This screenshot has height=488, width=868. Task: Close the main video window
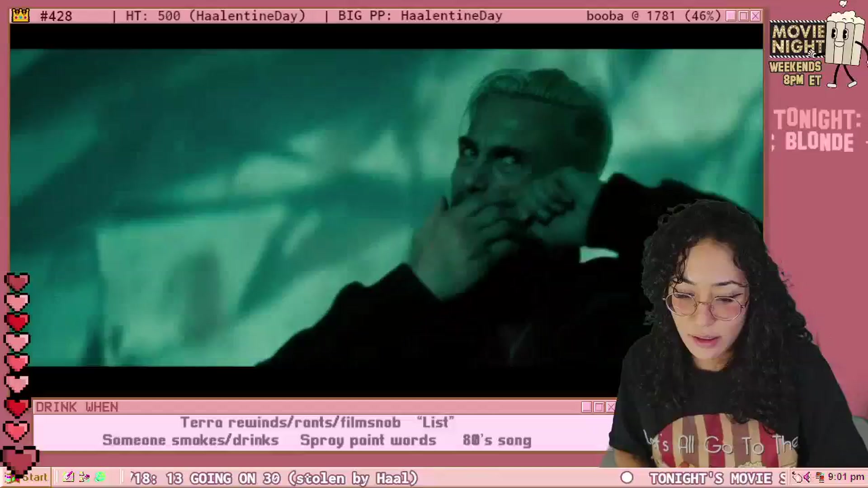pos(755,16)
